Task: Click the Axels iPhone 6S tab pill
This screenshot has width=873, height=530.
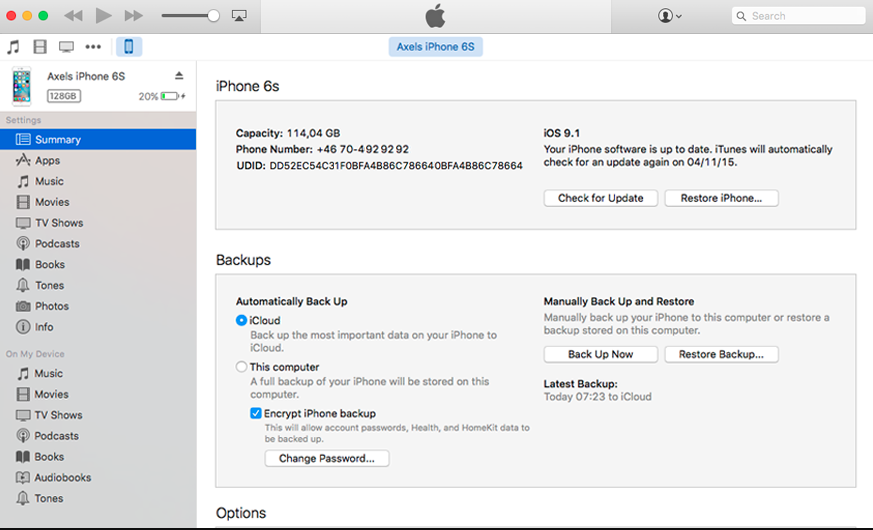Action: click(x=435, y=47)
